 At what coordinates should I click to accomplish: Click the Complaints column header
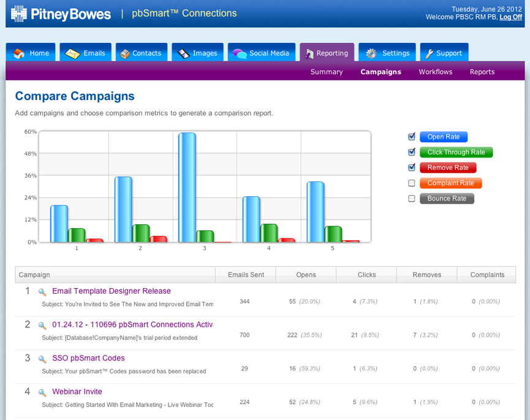tap(486, 275)
